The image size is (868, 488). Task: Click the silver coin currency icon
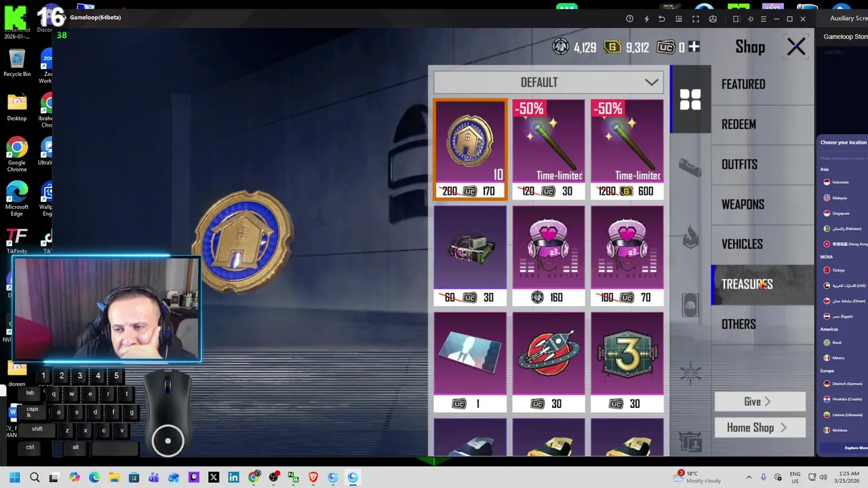coord(561,47)
